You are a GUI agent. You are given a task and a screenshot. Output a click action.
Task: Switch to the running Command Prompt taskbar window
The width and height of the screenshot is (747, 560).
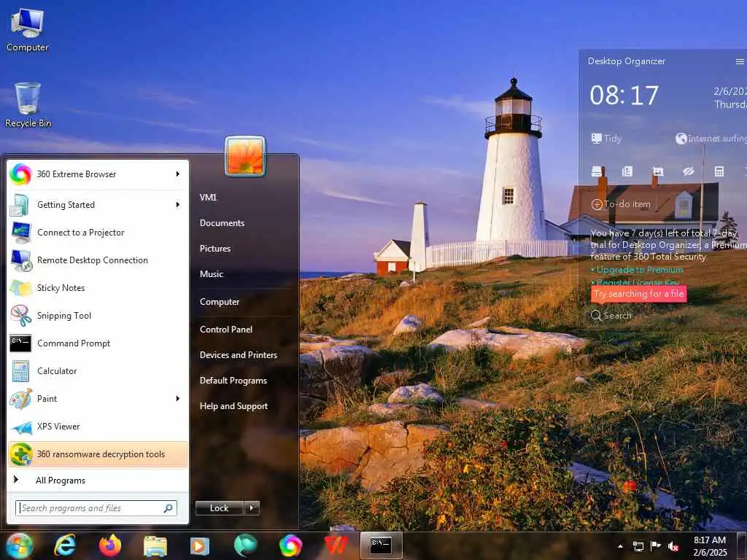pos(382,545)
